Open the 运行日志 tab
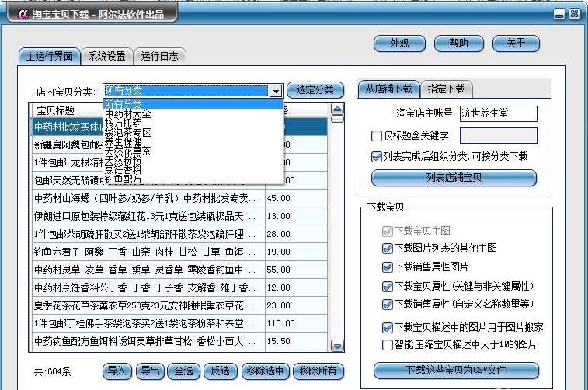The width and height of the screenshot is (588, 390). coord(160,57)
